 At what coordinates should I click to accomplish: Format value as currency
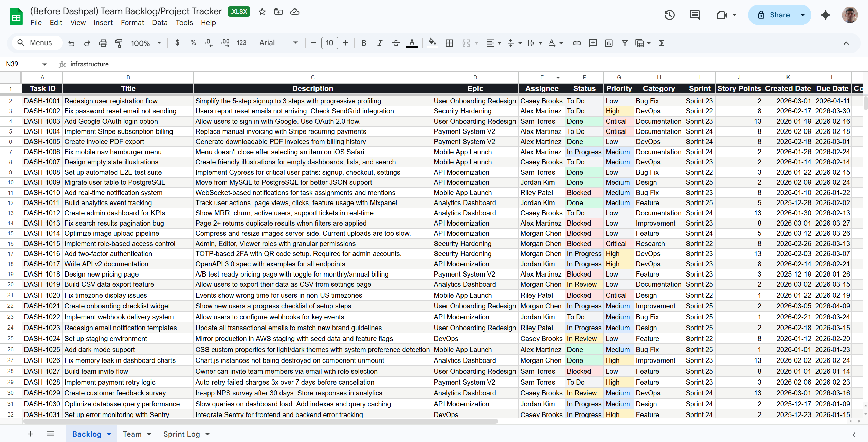177,43
